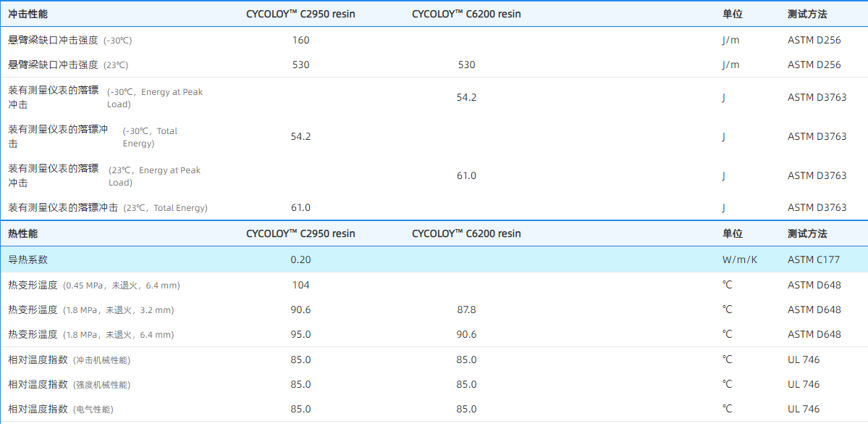Click value 54.2 in -30℃ Energy at Peak Load row

coord(467,98)
